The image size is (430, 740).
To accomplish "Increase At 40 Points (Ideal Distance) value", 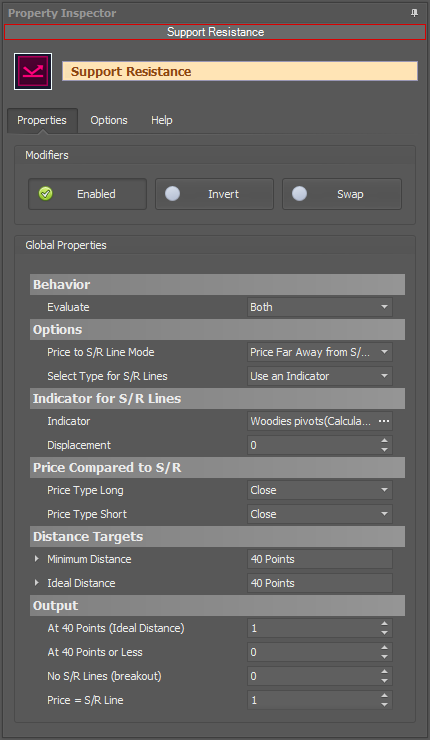I will pos(385,624).
